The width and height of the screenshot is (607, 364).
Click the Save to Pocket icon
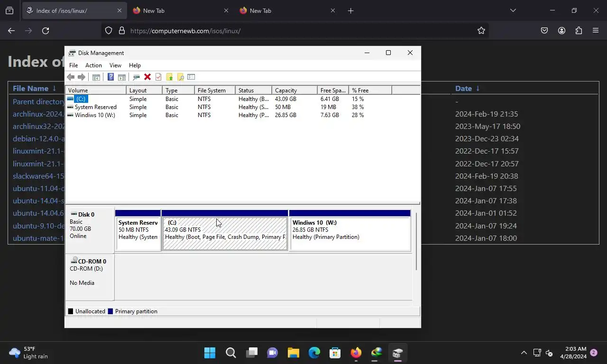tap(544, 31)
